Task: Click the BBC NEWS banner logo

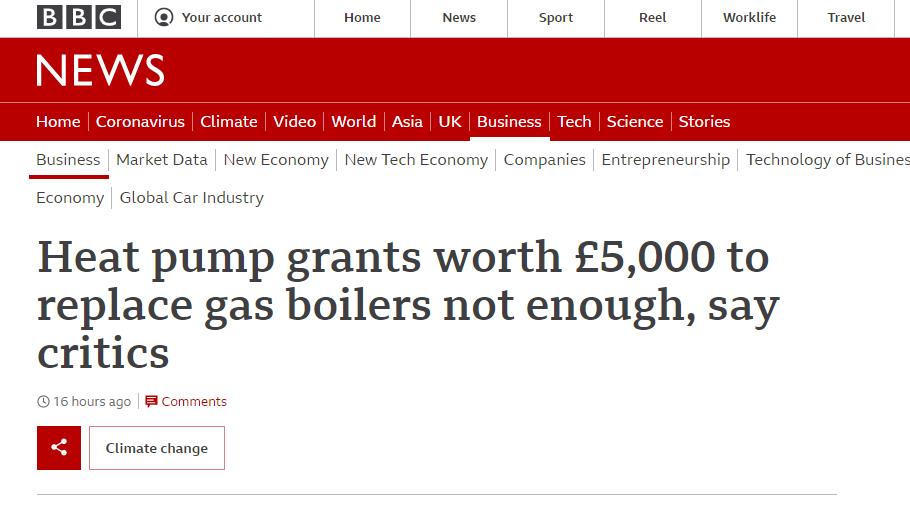Action: click(x=100, y=70)
